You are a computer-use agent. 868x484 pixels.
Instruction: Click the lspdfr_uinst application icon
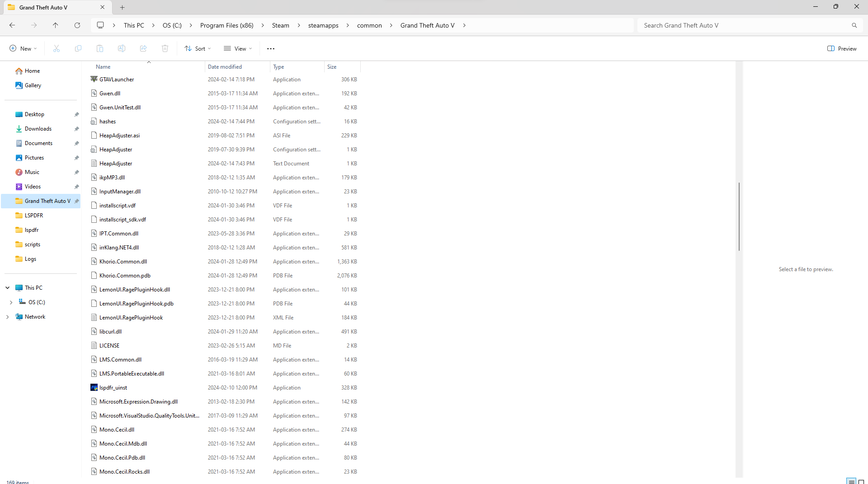pos(94,387)
